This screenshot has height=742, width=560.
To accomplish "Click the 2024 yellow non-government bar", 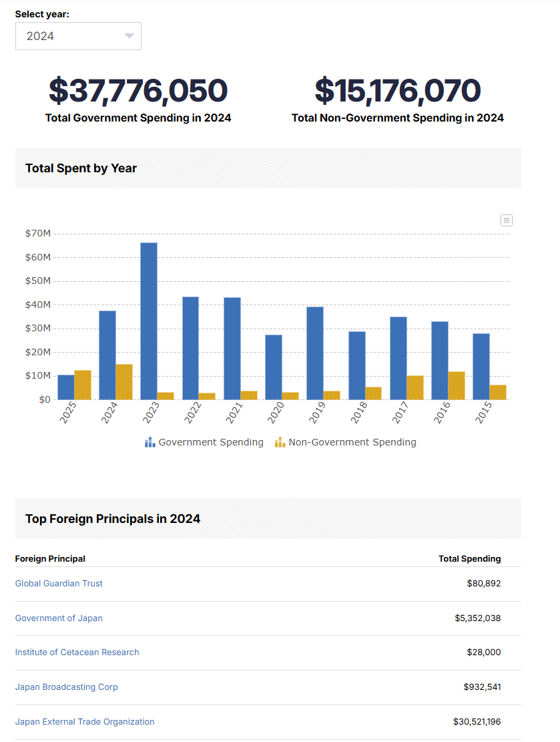I will tap(124, 382).
